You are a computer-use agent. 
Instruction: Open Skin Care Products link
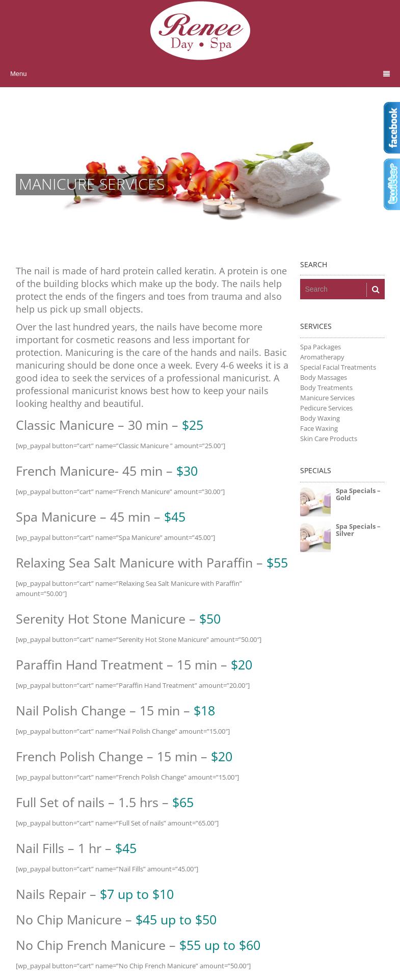point(328,439)
